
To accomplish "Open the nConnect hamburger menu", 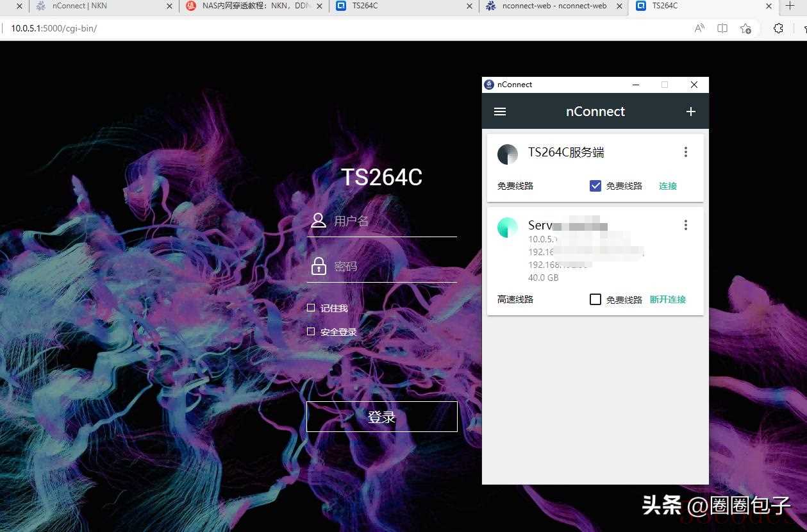I will (500, 112).
